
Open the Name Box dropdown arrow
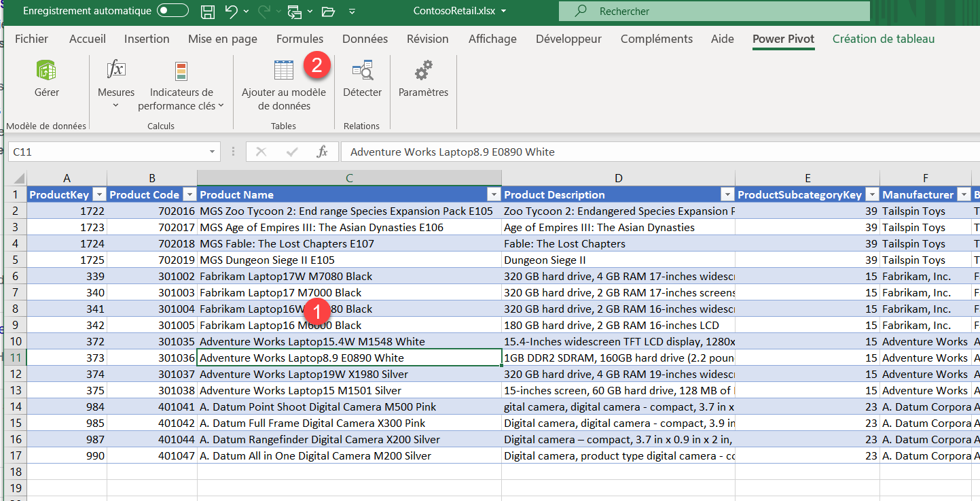click(x=213, y=152)
